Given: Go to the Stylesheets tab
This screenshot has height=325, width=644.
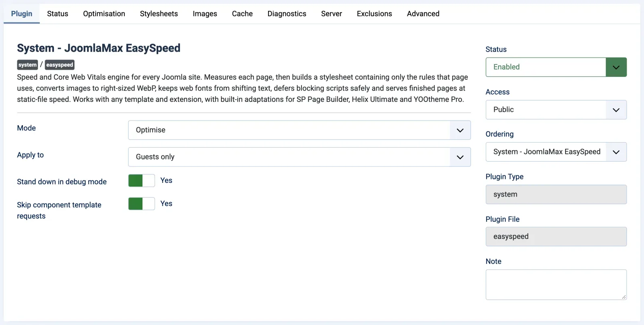Looking at the screenshot, I should pos(159,14).
